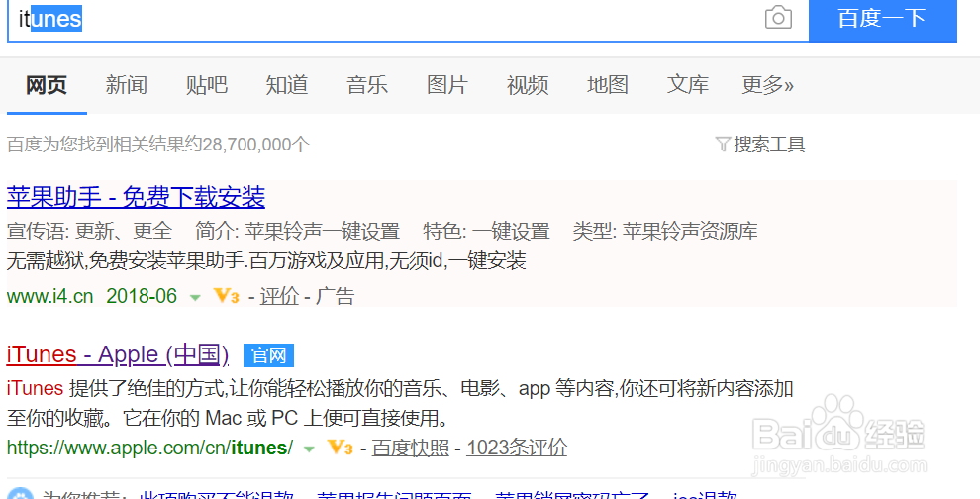Image resolution: width=980 pixels, height=499 pixels.
Task: Select the 网页 tab
Action: [x=47, y=85]
